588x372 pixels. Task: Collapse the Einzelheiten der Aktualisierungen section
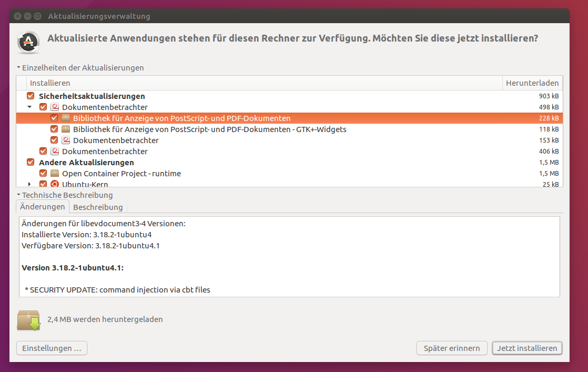(x=18, y=68)
